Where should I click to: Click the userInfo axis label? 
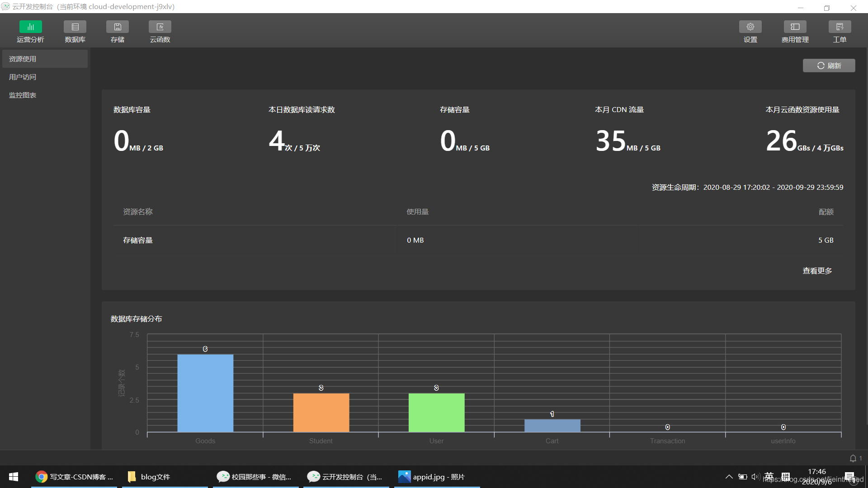click(x=783, y=441)
